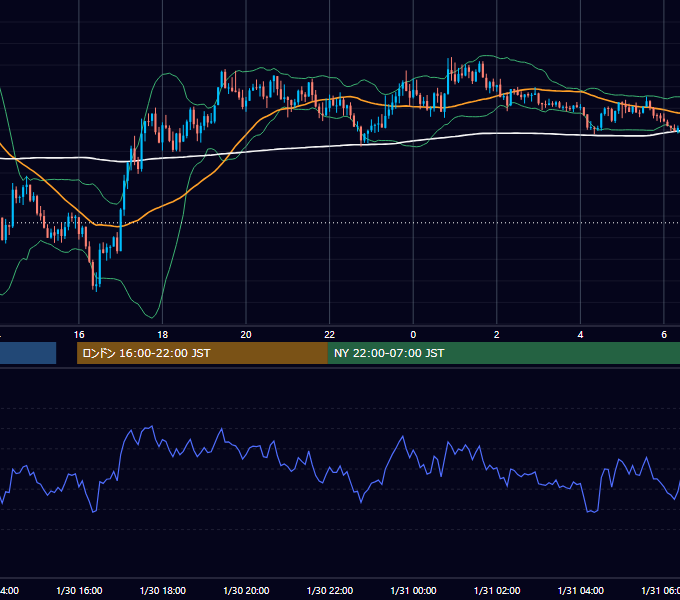Click the '1/31 04:00' date label

581,590
